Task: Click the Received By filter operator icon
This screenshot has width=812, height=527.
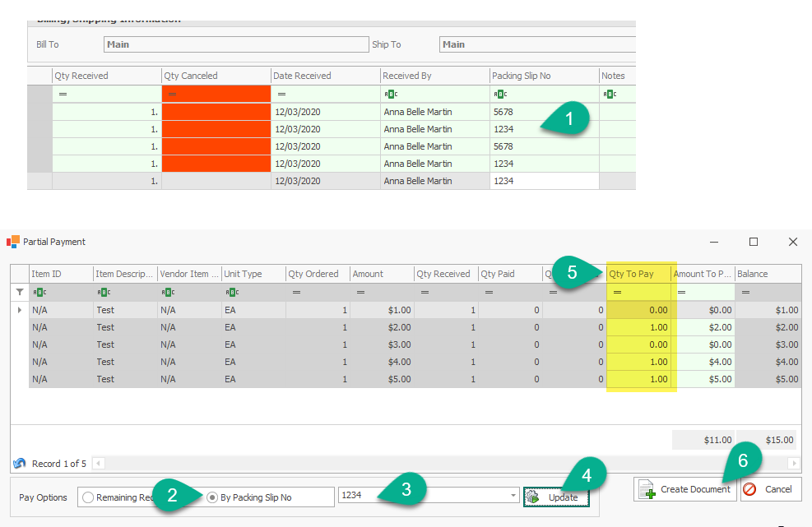Action: coord(391,94)
